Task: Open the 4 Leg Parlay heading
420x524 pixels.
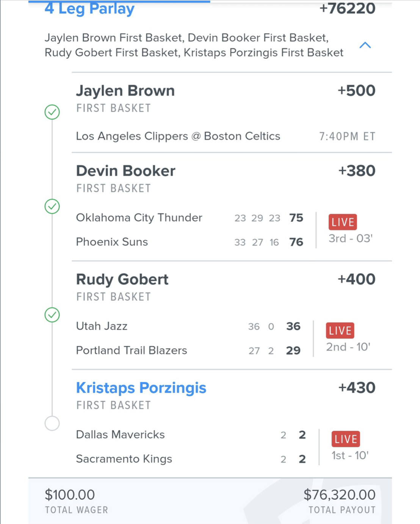Action: pyautogui.click(x=89, y=9)
